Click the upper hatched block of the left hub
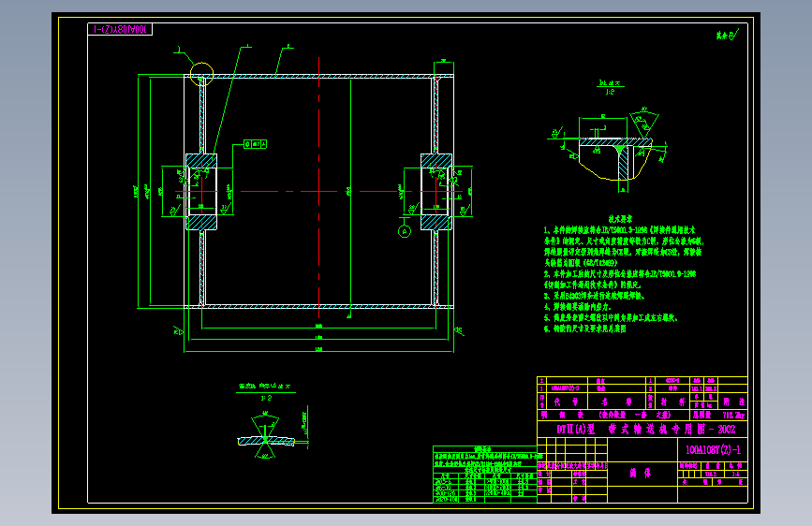The image size is (812, 526). [201, 160]
